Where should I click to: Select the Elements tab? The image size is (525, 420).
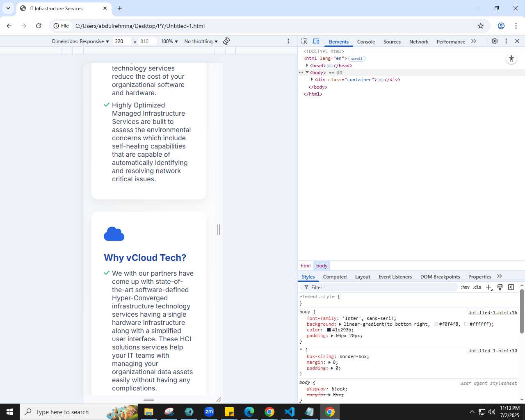[x=338, y=41]
